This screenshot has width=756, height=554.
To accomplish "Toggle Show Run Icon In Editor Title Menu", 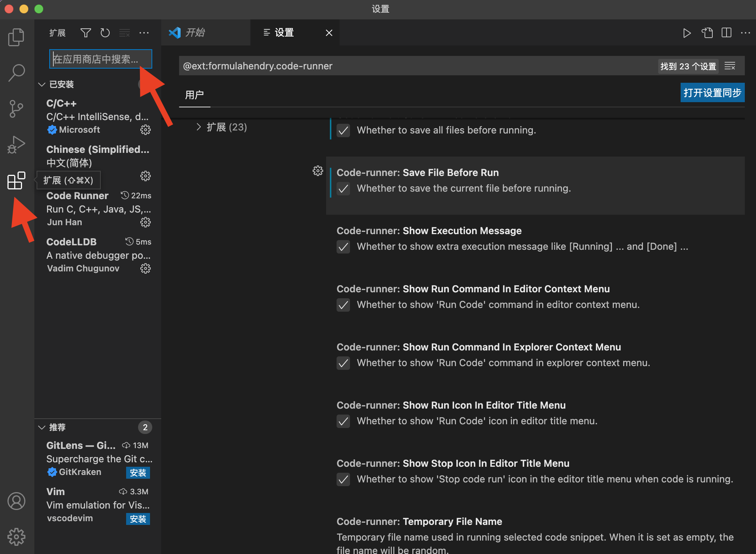I will click(x=343, y=421).
